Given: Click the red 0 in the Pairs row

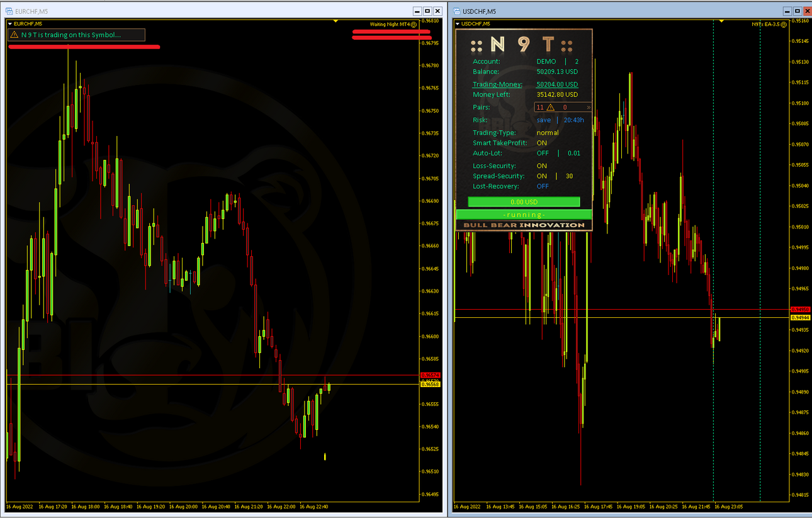Looking at the screenshot, I should tap(565, 108).
